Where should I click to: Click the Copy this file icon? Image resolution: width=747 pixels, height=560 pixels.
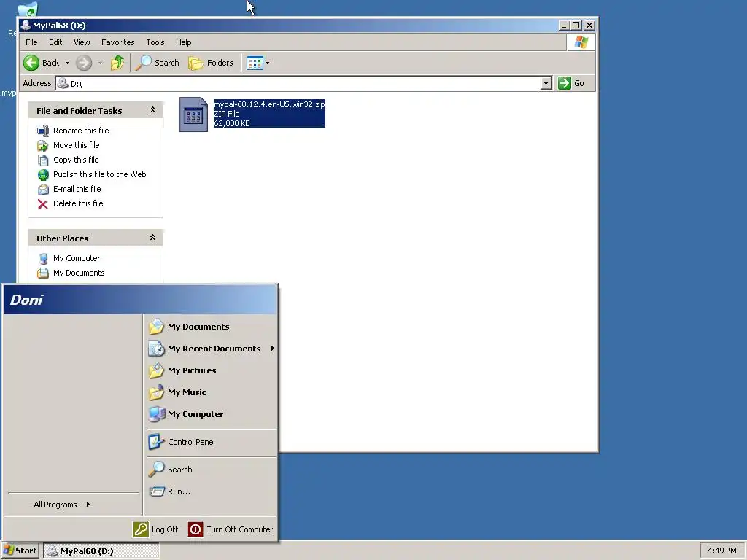click(x=43, y=160)
